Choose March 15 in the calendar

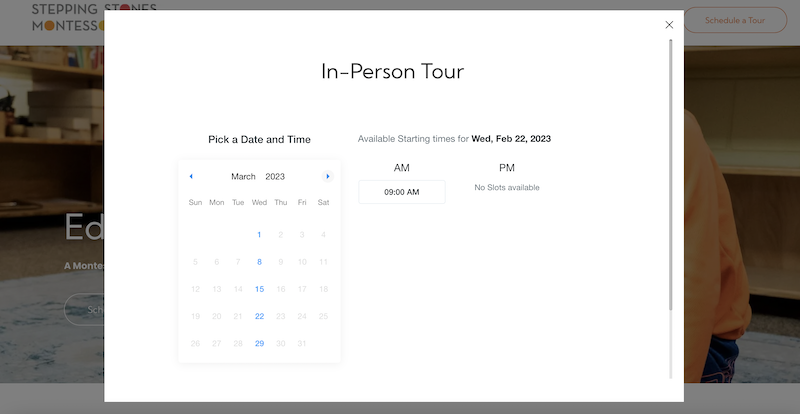[259, 289]
